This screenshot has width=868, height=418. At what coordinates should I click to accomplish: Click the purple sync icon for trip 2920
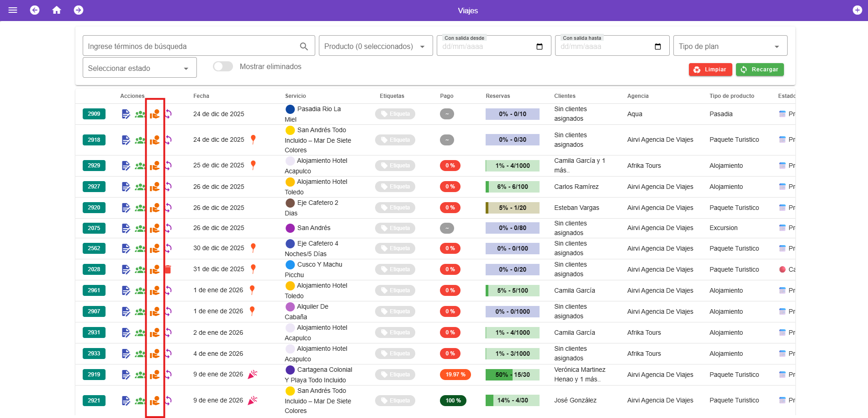coord(169,208)
